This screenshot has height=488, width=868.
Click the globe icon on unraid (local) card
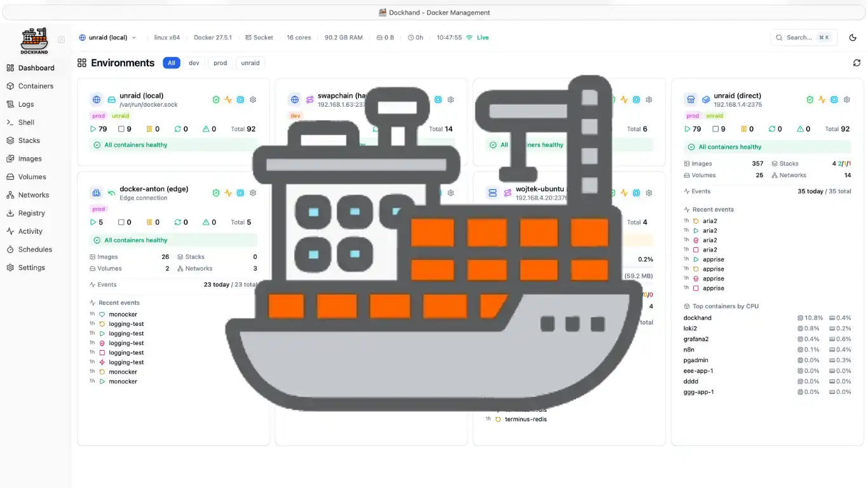click(x=97, y=100)
